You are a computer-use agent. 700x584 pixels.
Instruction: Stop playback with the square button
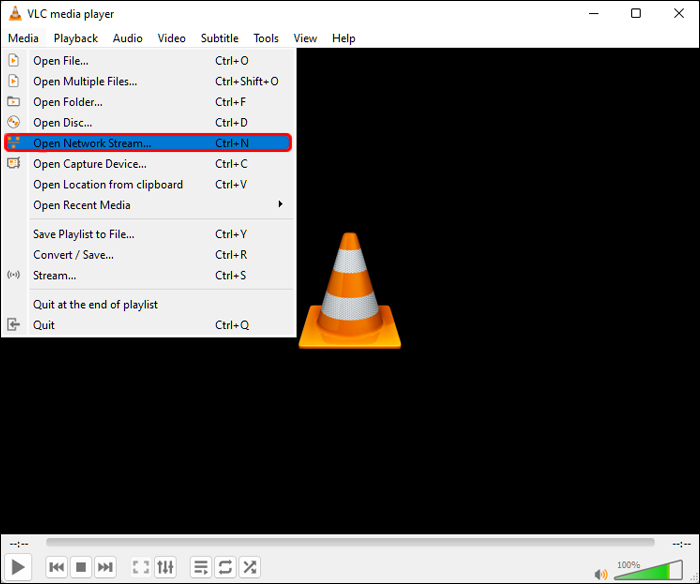point(81,567)
